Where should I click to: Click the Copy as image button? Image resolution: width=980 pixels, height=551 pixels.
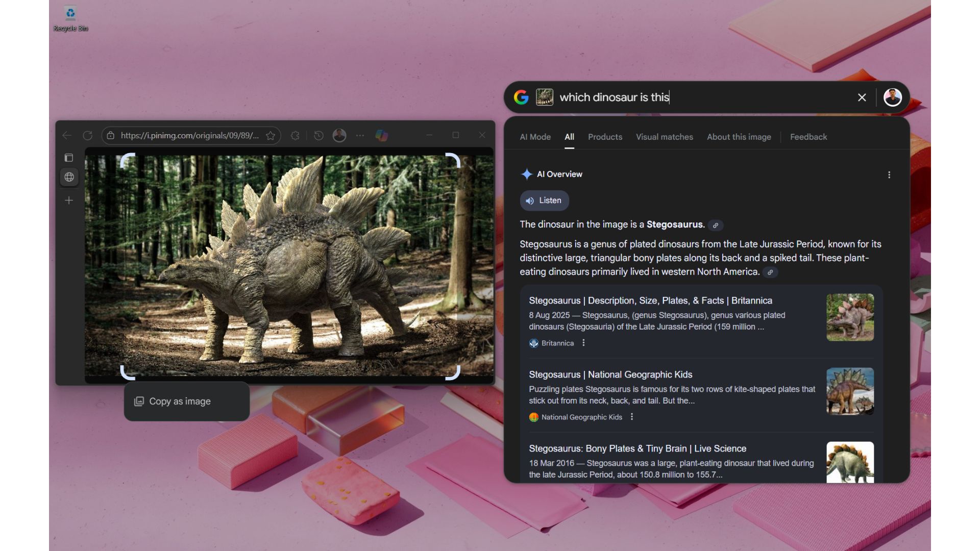(180, 402)
